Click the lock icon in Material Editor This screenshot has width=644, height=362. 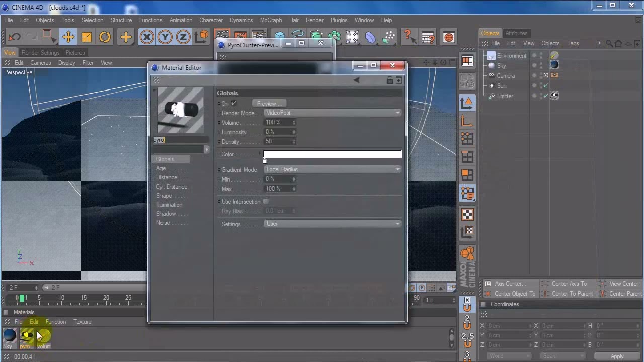click(390, 80)
